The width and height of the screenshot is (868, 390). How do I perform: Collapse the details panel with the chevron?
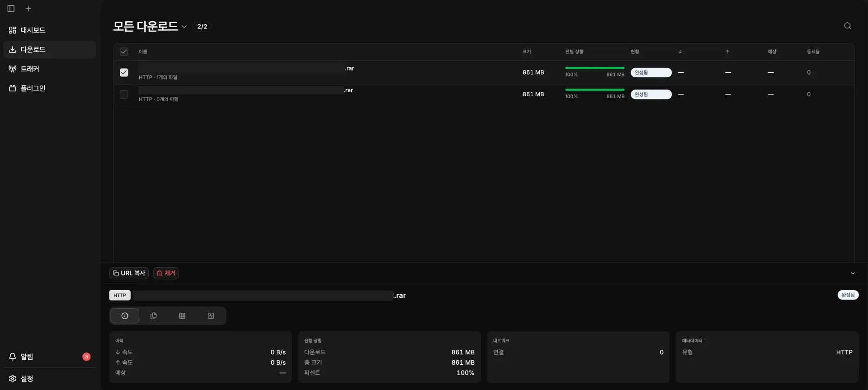(853, 273)
